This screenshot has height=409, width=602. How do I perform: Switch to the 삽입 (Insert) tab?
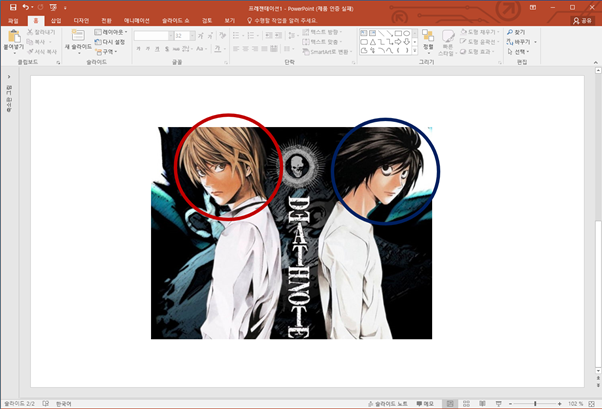[x=56, y=21]
